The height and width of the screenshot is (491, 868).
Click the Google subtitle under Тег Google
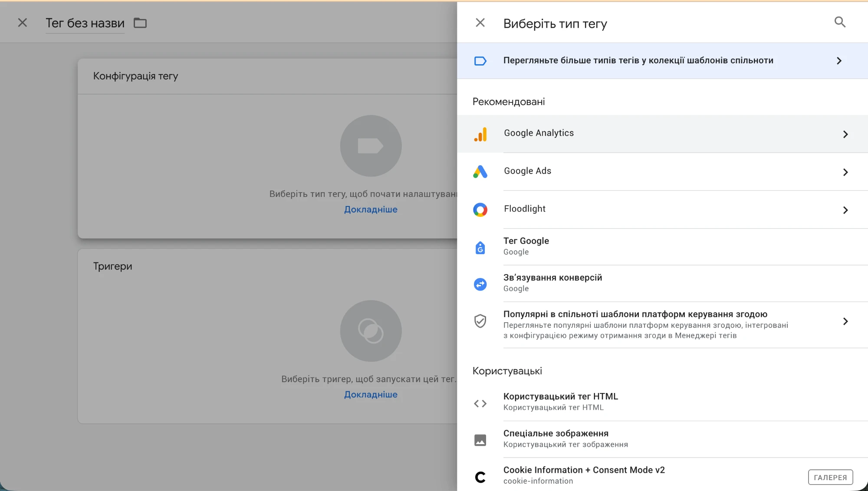pyautogui.click(x=516, y=252)
